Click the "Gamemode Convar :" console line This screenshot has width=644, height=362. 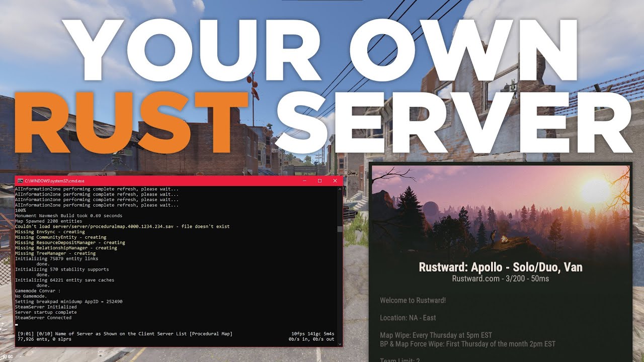[x=38, y=291]
